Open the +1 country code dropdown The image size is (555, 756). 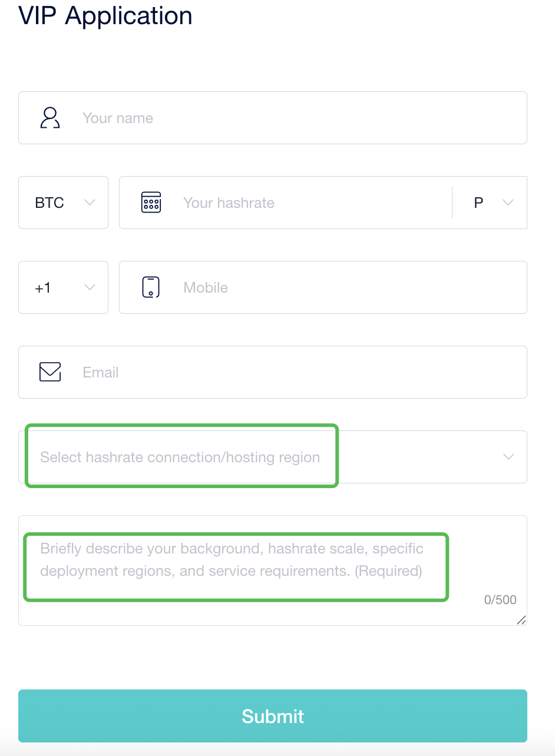click(63, 287)
